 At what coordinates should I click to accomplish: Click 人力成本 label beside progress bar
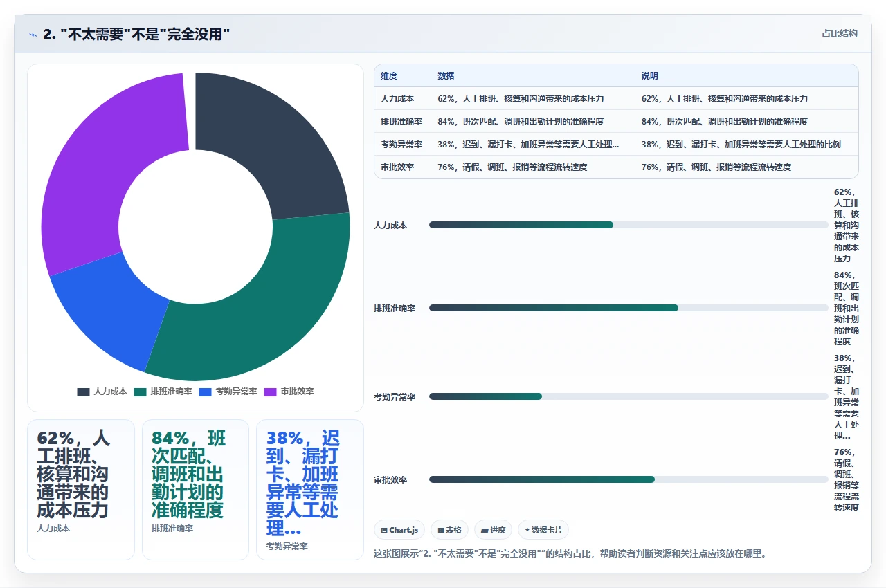point(390,226)
